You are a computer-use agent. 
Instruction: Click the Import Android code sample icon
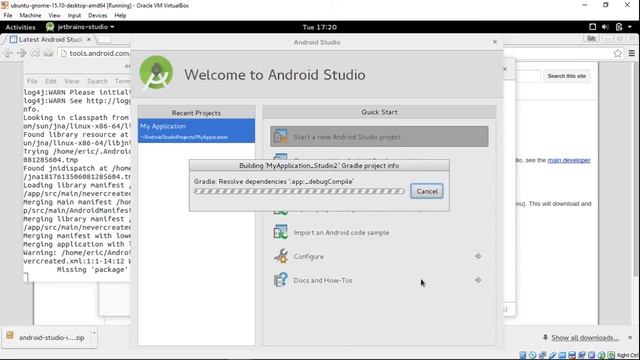pos(280,232)
